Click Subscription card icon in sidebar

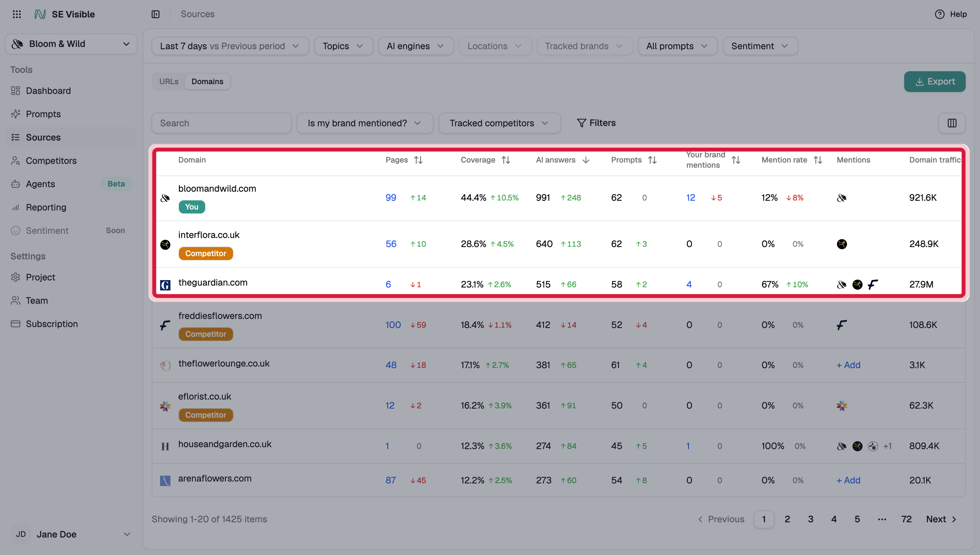pos(16,323)
